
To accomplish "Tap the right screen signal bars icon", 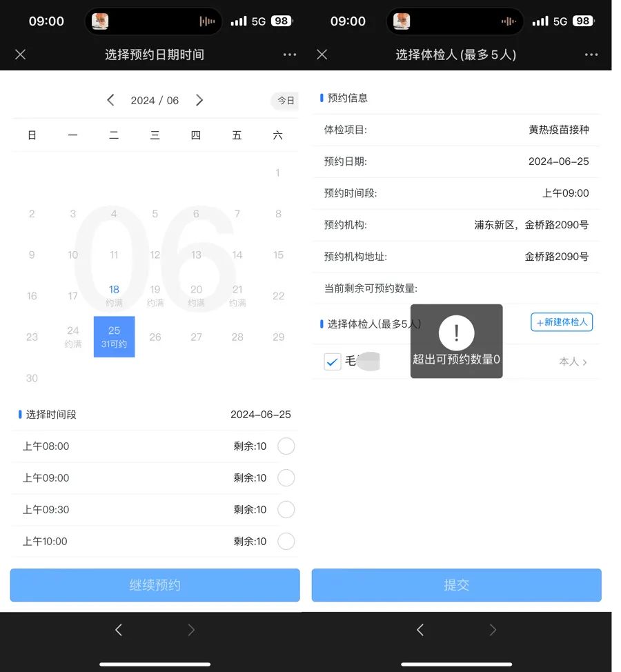I will [x=540, y=21].
